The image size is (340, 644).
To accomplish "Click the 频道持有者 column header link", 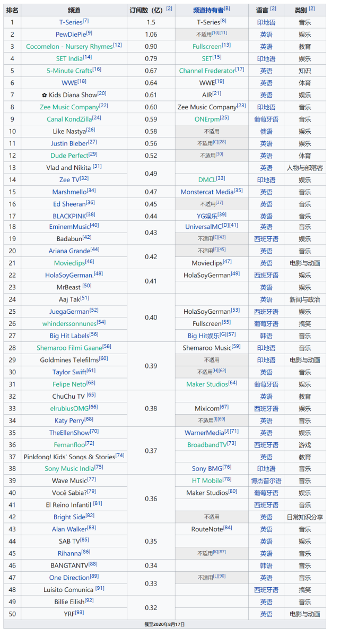I will coord(208,10).
